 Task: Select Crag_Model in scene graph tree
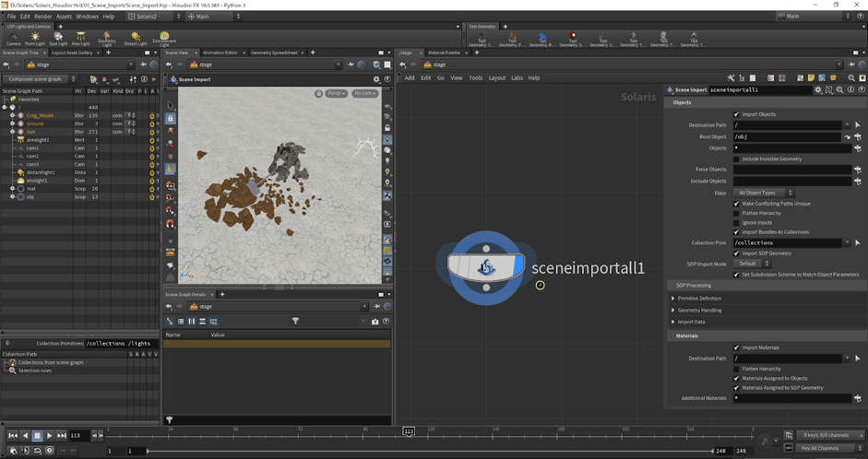pos(40,115)
